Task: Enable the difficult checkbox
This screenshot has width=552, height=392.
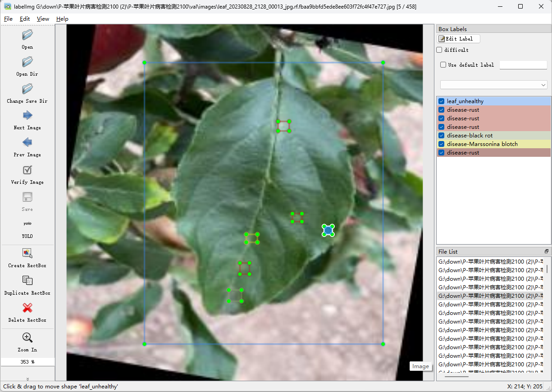Action: 439,50
